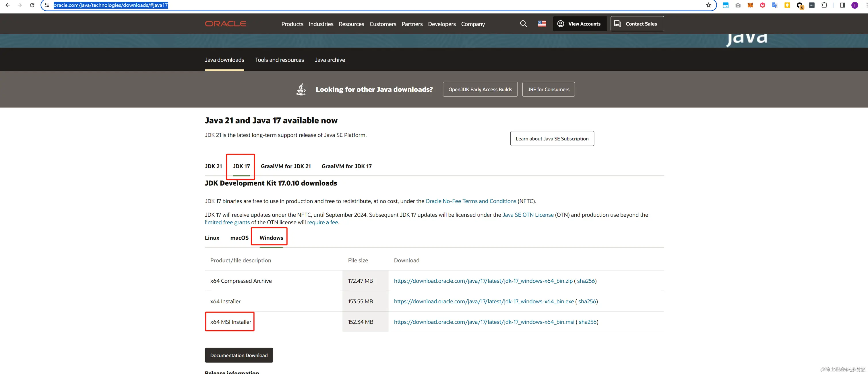868x374 pixels.
Task: Open the purple T profile avatar
Action: [x=855, y=5]
